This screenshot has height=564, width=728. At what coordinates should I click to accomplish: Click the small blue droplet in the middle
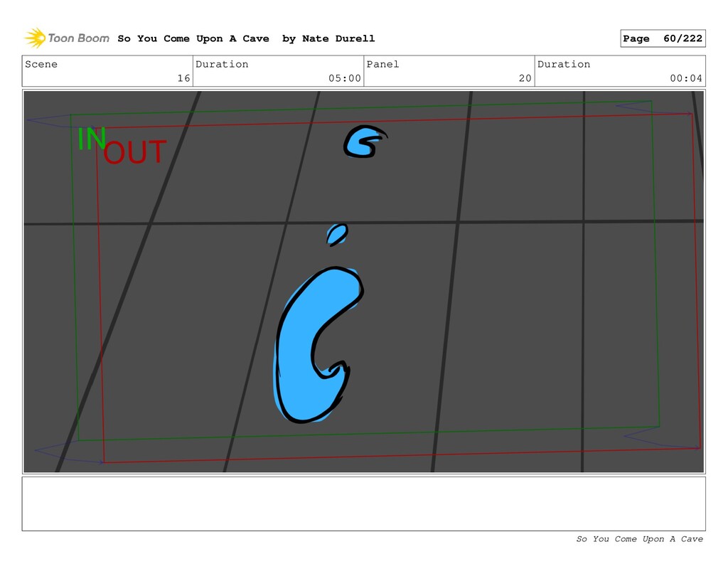337,234
